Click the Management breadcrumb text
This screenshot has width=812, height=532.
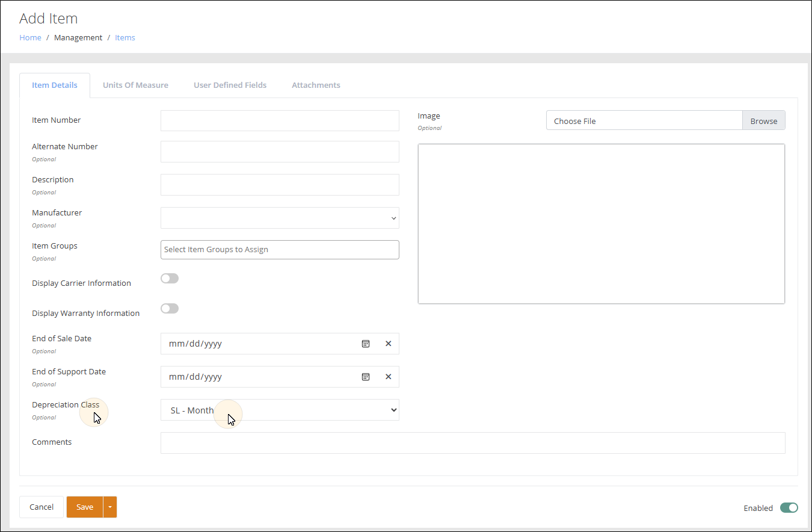[x=78, y=37]
